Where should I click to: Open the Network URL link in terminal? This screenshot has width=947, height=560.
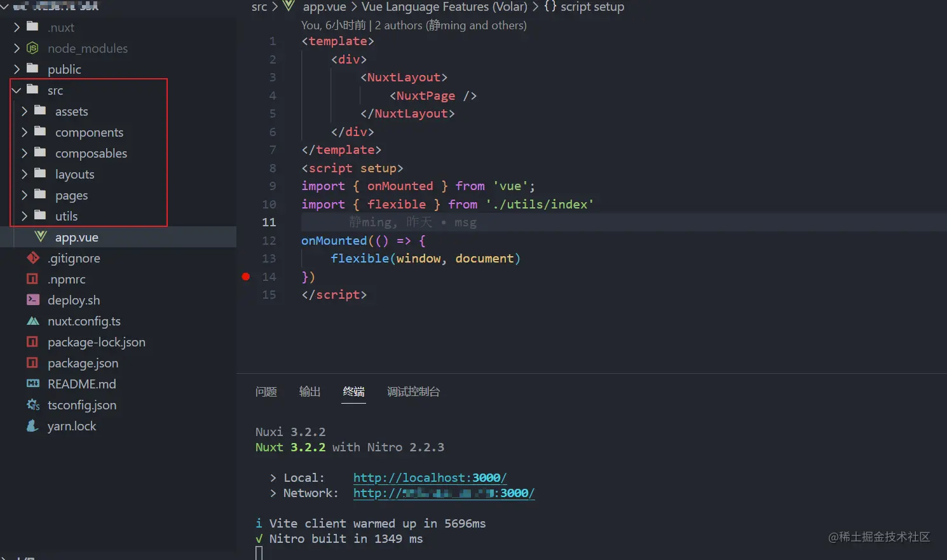pos(444,493)
